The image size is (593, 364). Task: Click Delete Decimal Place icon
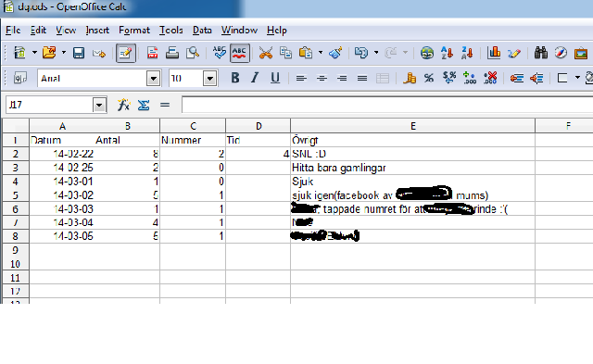pos(490,78)
